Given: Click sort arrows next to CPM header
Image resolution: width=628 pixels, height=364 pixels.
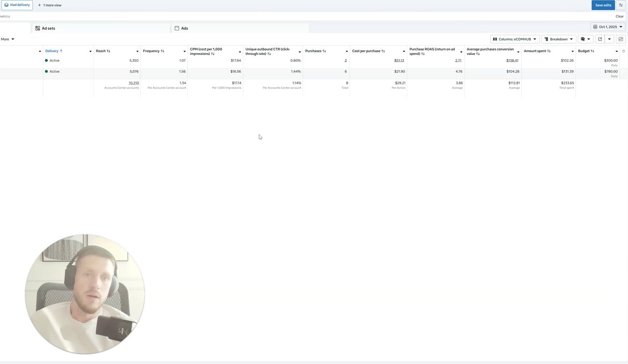Looking at the screenshot, I should (x=213, y=53).
